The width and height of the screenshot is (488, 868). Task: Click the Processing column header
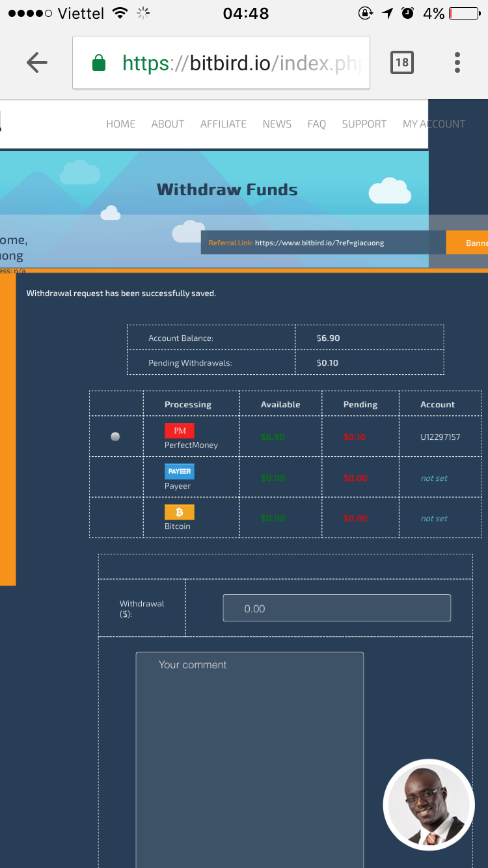point(188,405)
